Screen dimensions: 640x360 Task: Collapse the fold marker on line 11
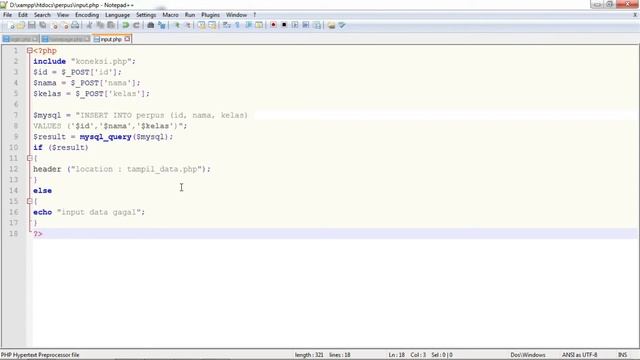coord(29,158)
